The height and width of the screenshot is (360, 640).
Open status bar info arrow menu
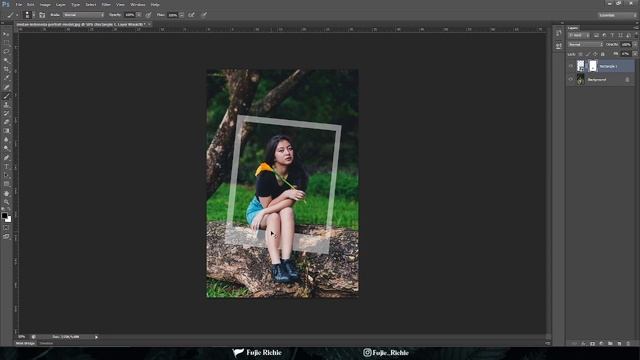point(96,337)
